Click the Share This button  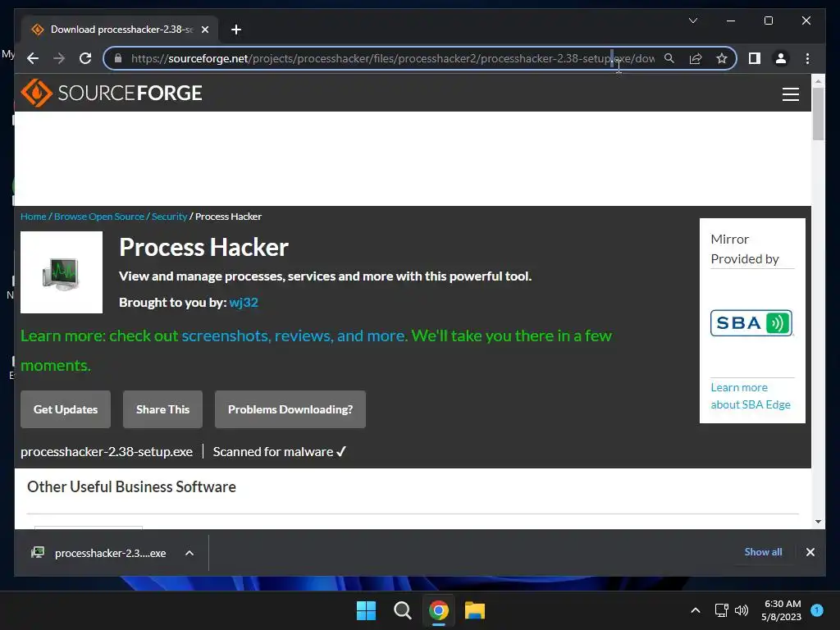163,409
